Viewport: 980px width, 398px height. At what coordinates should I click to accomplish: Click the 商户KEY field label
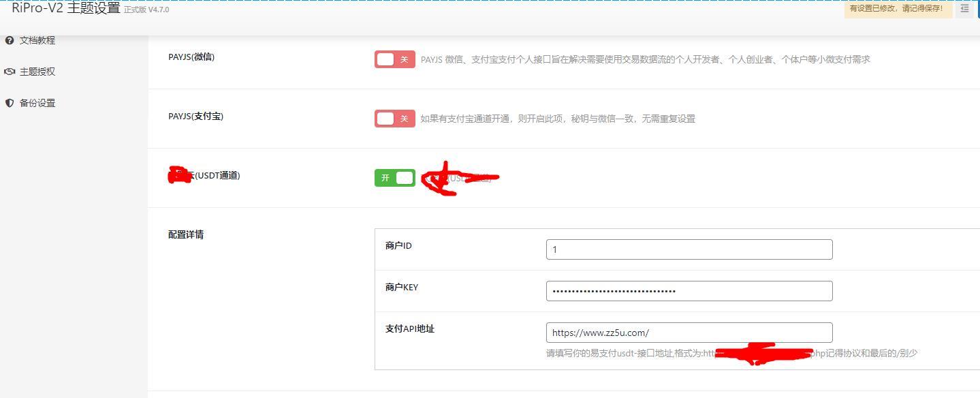coord(402,288)
